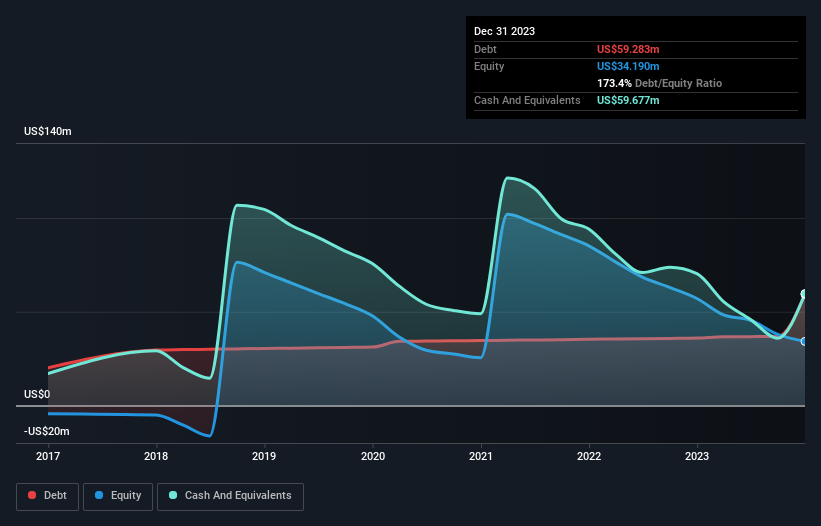Click the red Debt legend dot
This screenshot has width=821, height=526.
coord(32,495)
